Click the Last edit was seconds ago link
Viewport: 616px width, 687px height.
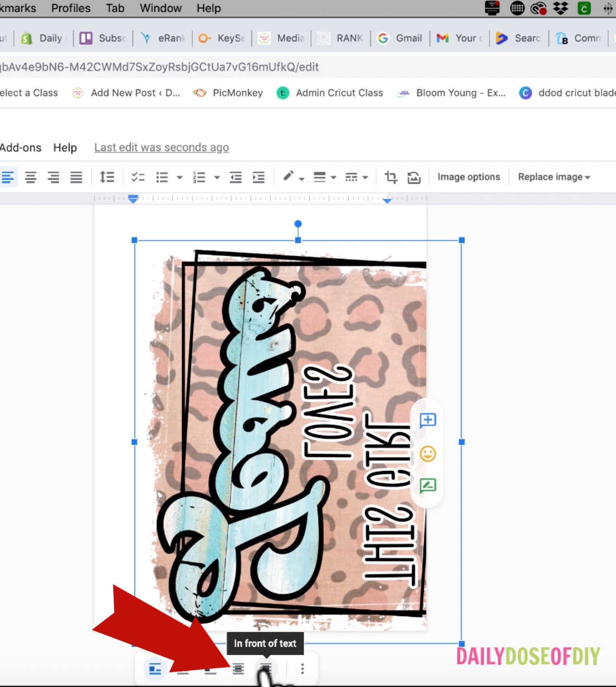pos(161,147)
